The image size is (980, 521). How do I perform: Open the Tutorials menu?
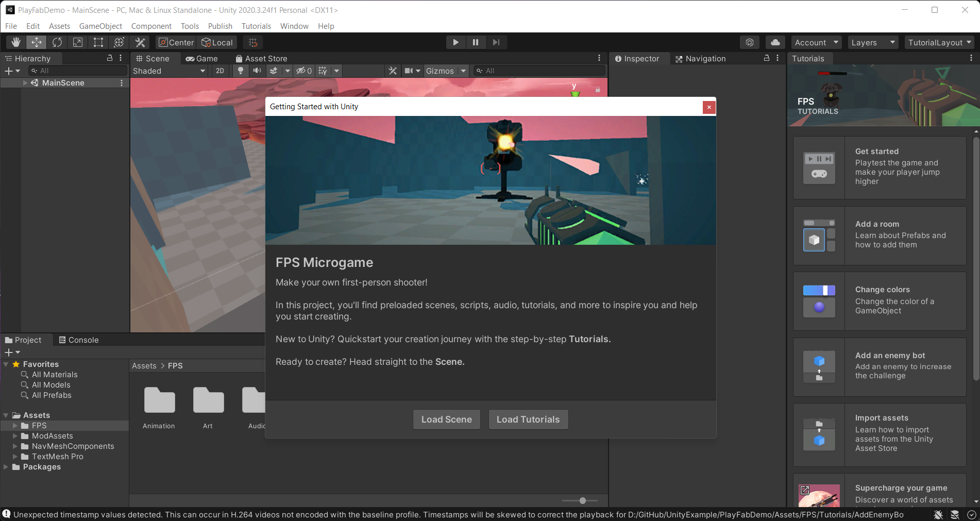(256, 26)
